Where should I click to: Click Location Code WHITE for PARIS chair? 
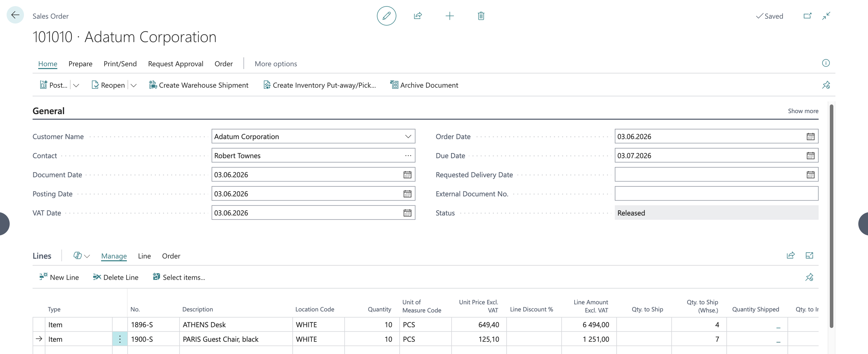[x=318, y=339]
